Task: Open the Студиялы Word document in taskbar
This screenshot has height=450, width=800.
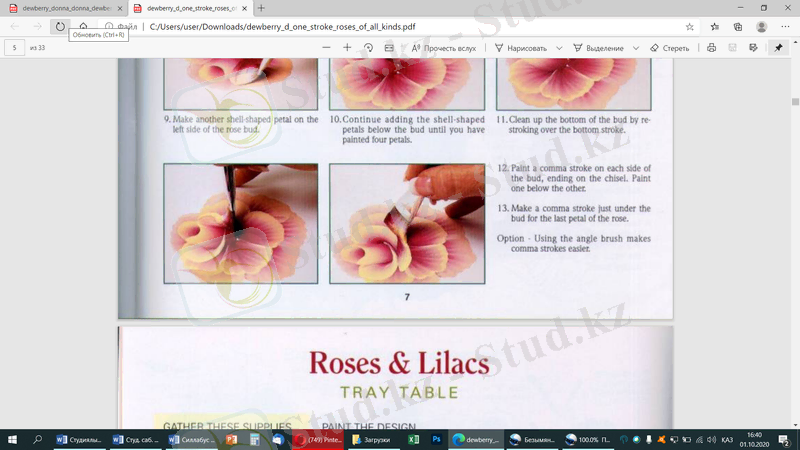Action: click(79, 439)
